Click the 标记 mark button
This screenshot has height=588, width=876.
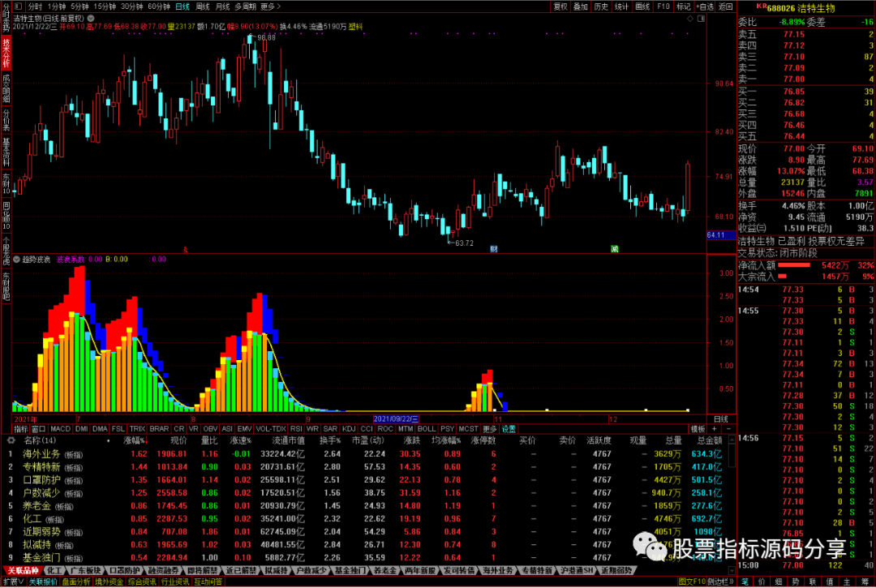[x=683, y=6]
